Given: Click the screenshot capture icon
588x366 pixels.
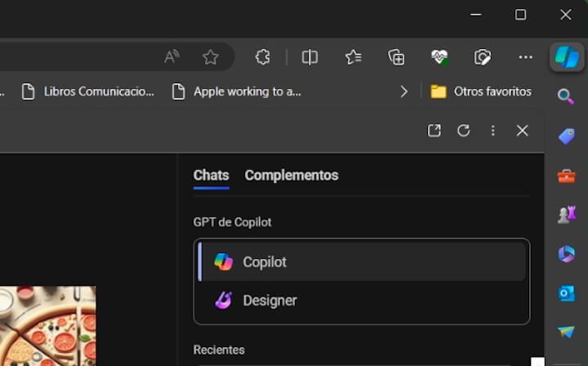Looking at the screenshot, I should pos(483,57).
